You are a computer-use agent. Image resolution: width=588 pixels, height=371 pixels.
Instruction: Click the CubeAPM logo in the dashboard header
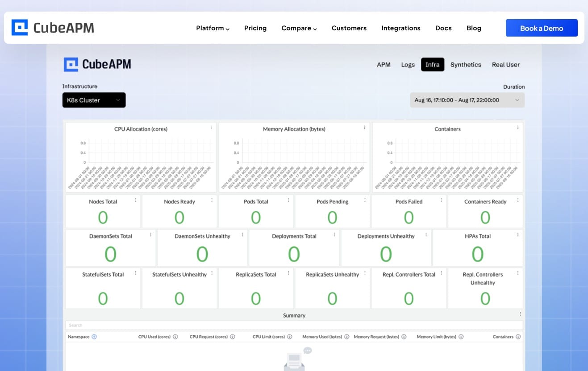click(97, 64)
